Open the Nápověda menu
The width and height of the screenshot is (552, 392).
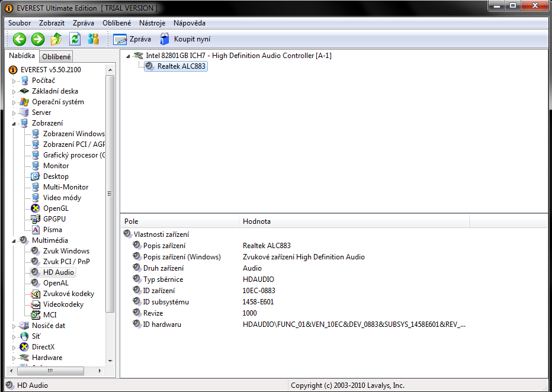point(190,23)
